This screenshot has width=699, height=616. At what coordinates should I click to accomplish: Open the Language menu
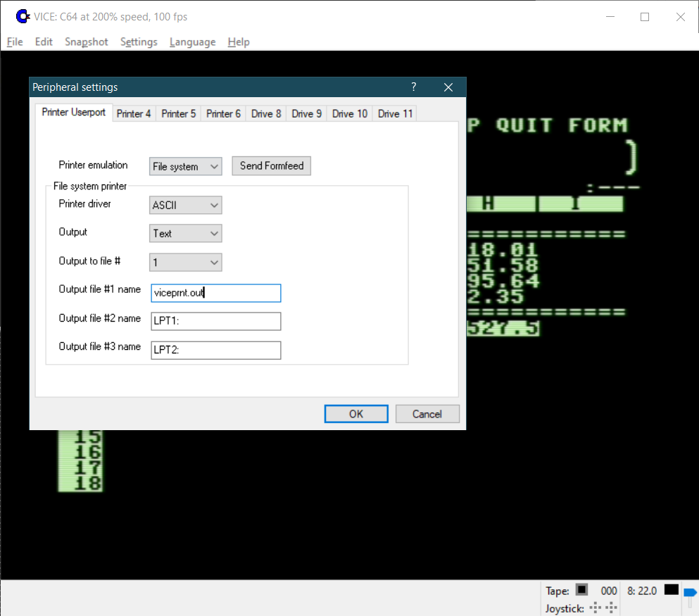[x=193, y=42]
